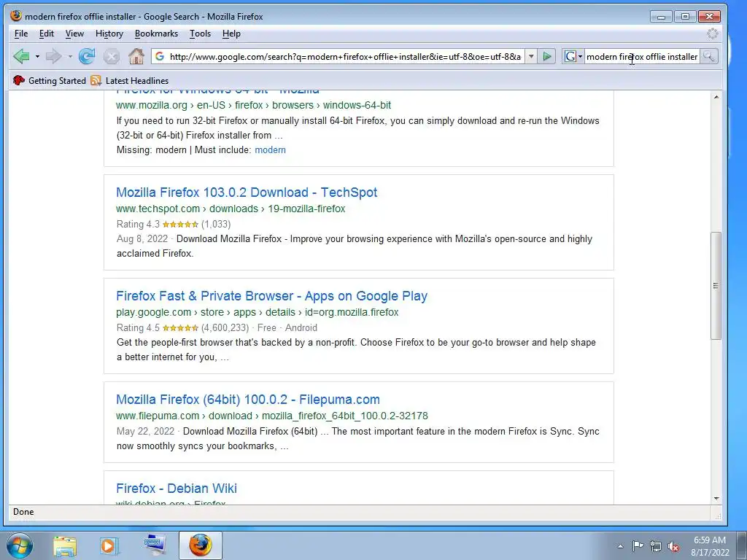Open the Bookmarks menu
747x560 pixels.
[156, 34]
